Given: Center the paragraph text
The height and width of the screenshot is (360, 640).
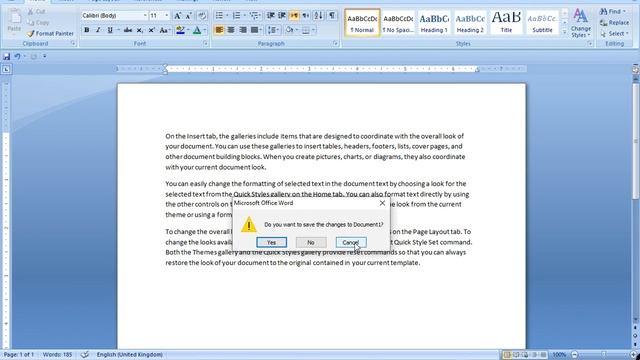Looking at the screenshot, I should click(231, 30).
